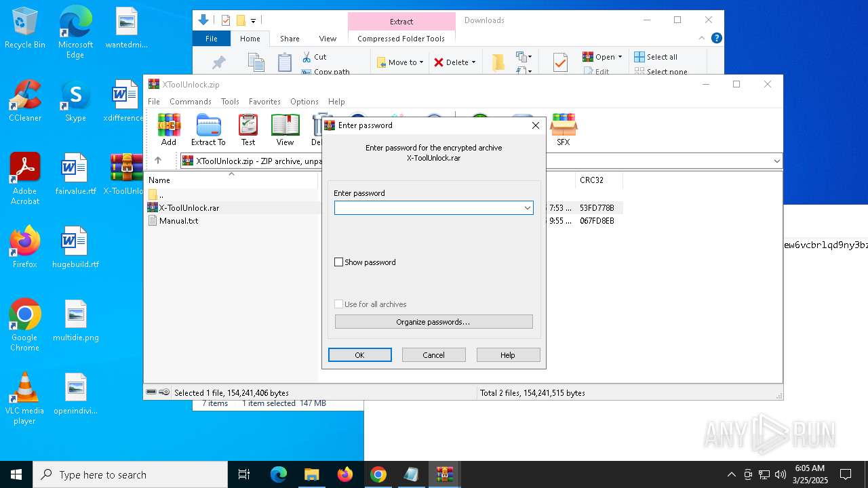868x488 pixels.
Task: Expand the WinRAR address bar dropdown
Action: tap(776, 161)
